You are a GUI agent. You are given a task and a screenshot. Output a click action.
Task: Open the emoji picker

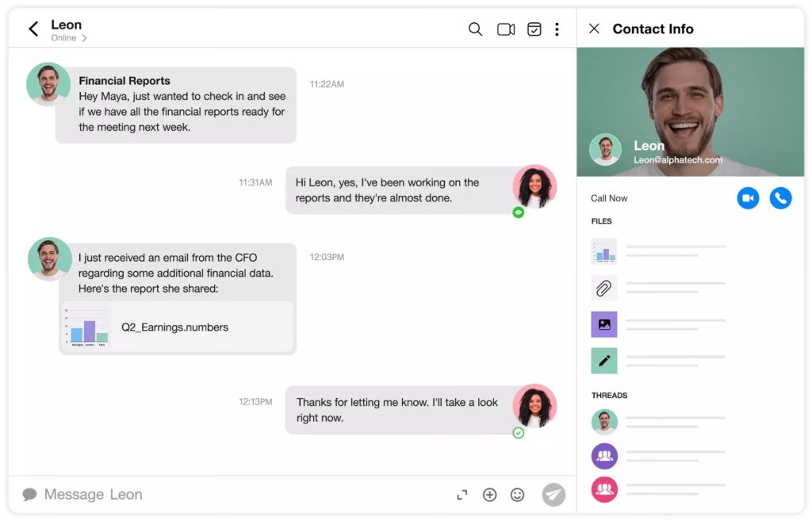click(517, 495)
